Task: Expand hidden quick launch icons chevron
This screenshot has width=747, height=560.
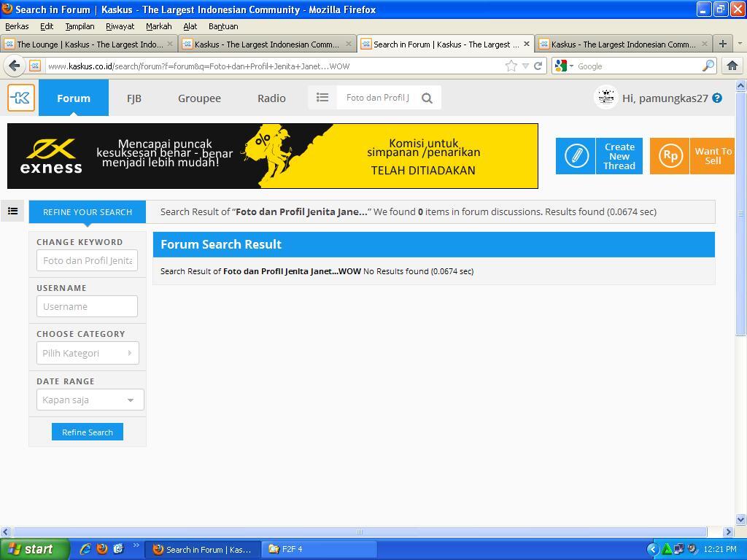Action: pos(136,545)
